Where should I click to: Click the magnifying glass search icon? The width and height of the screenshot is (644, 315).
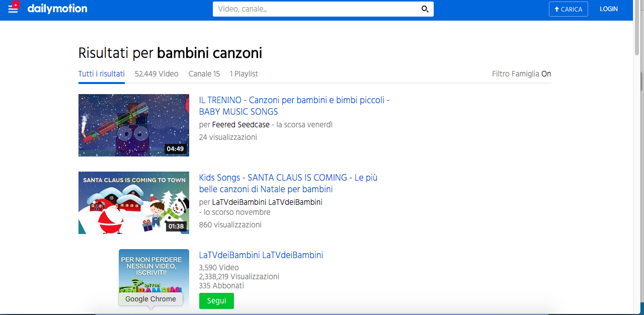pos(425,9)
